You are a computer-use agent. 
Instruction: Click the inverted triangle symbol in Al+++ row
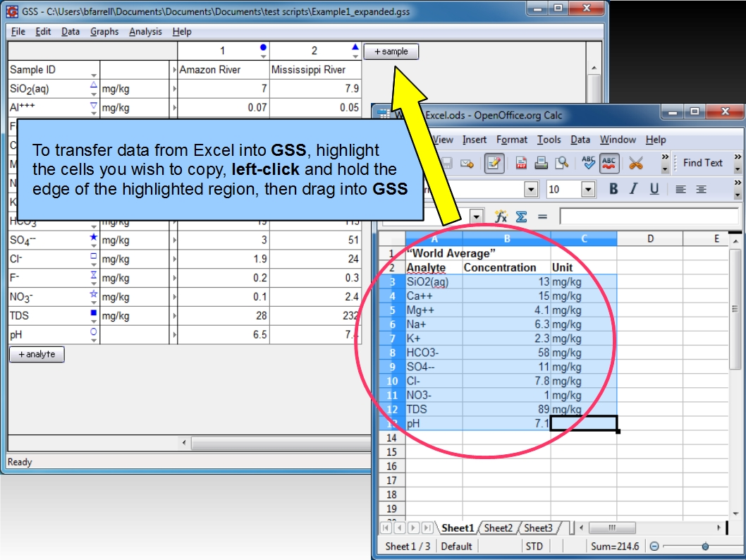click(x=93, y=105)
